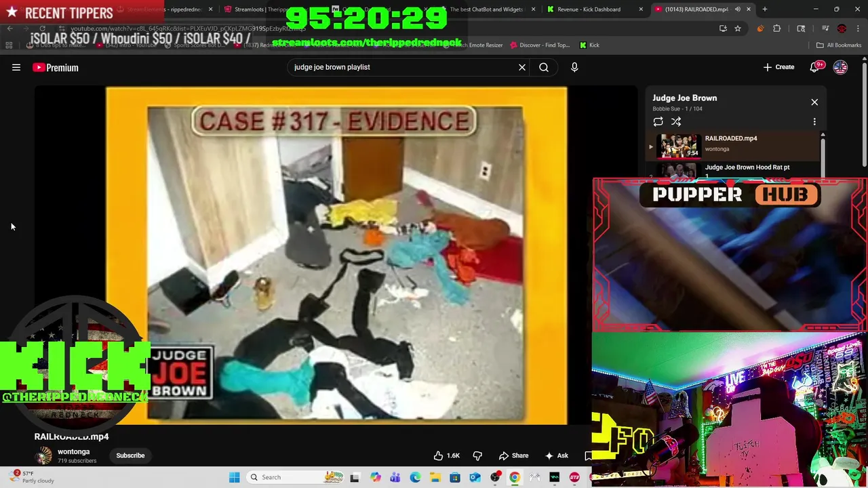
Task: Open the Windows Start menu
Action: click(234, 477)
